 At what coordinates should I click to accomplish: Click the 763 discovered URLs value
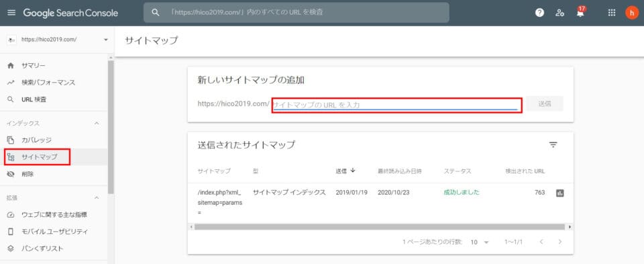click(x=539, y=192)
